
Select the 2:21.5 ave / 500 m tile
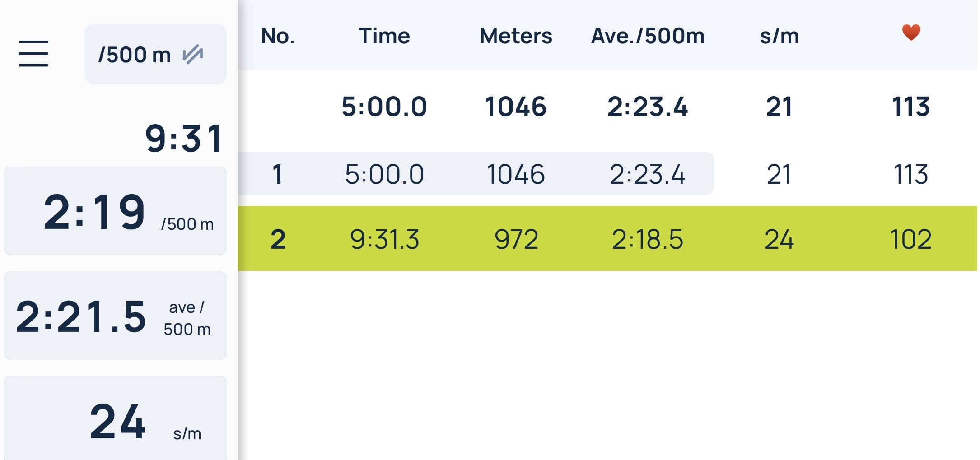[115, 316]
